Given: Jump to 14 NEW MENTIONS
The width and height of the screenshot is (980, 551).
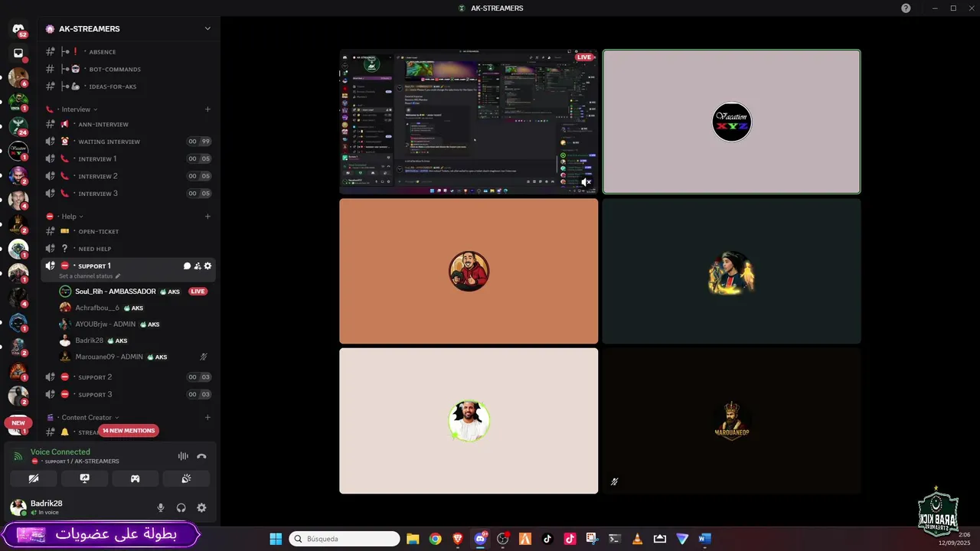Looking at the screenshot, I should coord(129,431).
